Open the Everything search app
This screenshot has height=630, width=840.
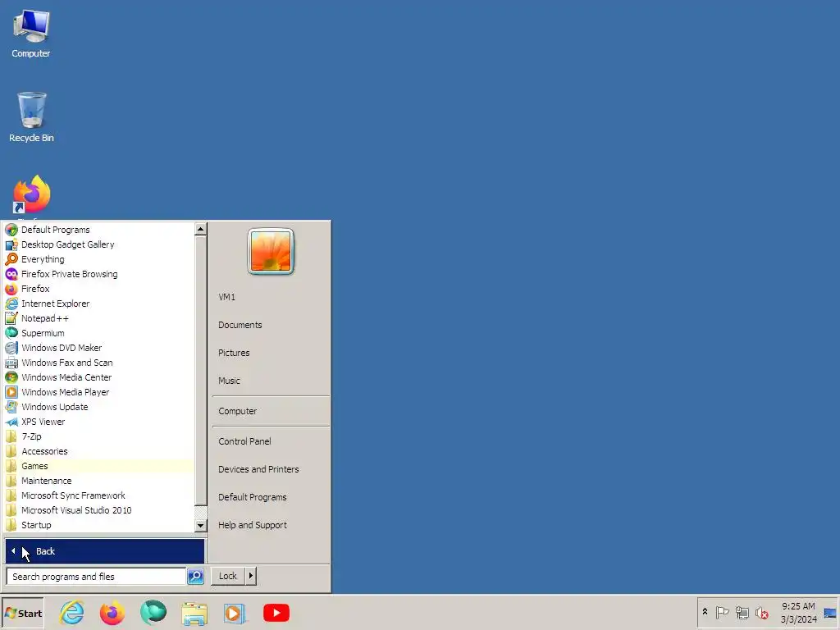click(99, 259)
